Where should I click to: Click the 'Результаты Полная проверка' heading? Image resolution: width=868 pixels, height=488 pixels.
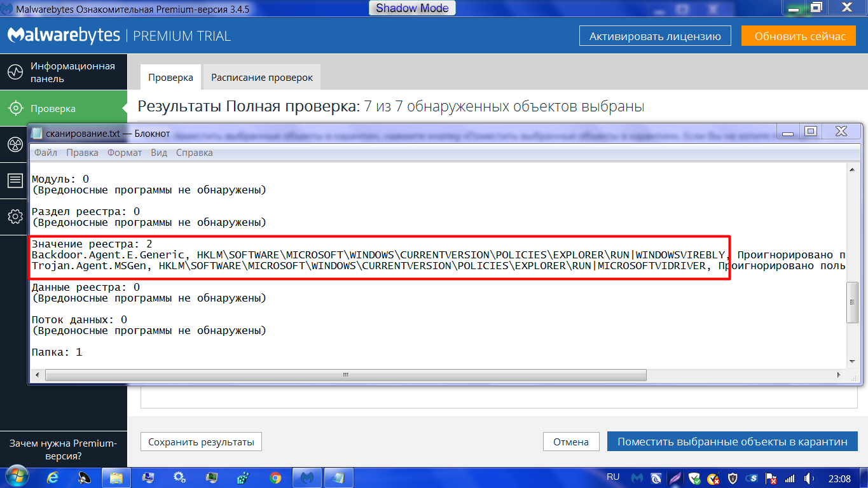pyautogui.click(x=249, y=106)
